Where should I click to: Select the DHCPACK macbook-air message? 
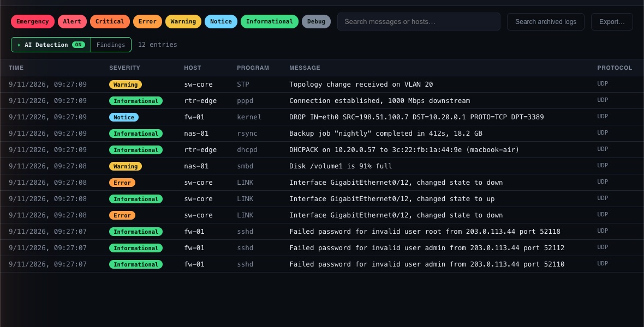(404, 150)
